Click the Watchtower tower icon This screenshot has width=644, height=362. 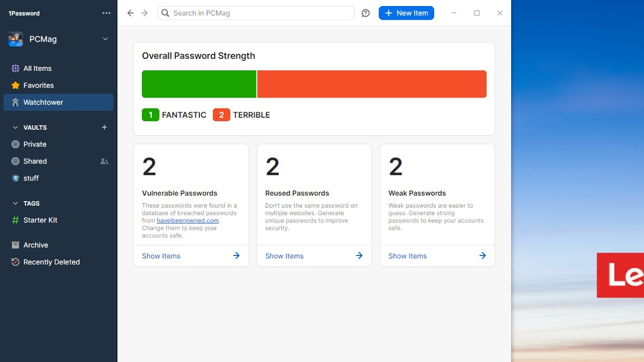(x=16, y=102)
